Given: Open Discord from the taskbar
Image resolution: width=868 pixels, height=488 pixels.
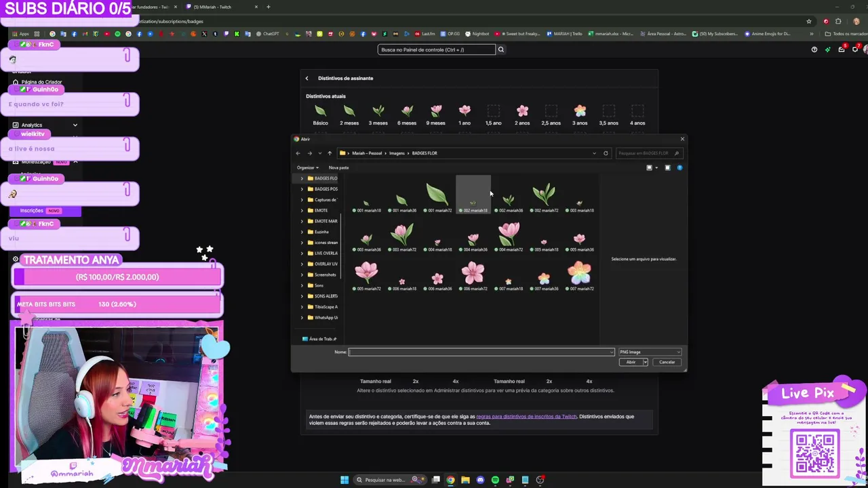Looking at the screenshot, I should (x=480, y=480).
